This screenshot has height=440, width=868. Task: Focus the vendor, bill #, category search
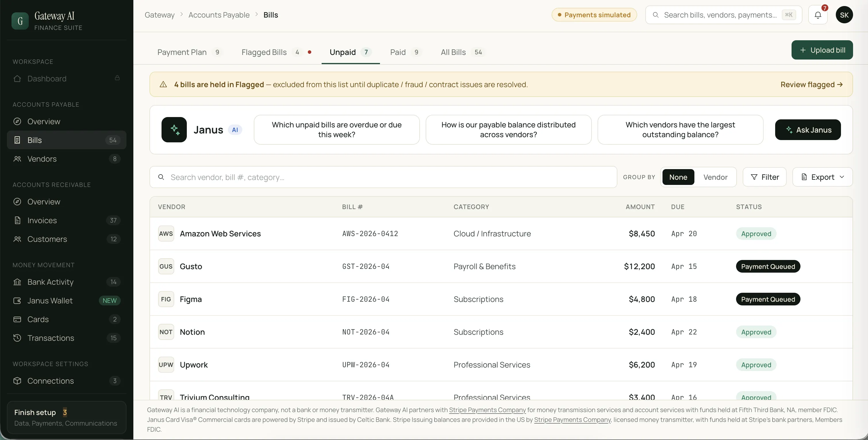(383, 177)
